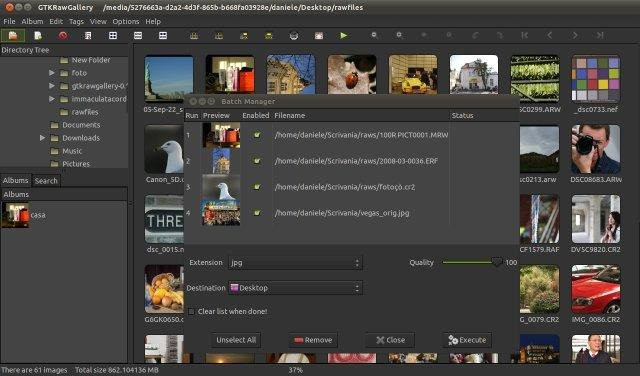Open the Destination Desktop dropdown
Screen dimensions: 640x376
click(295, 288)
